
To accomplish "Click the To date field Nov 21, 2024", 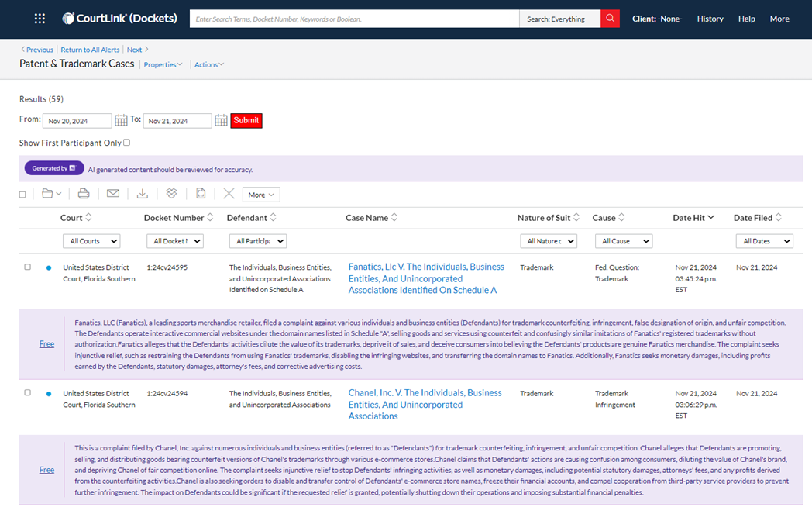I will click(x=177, y=121).
